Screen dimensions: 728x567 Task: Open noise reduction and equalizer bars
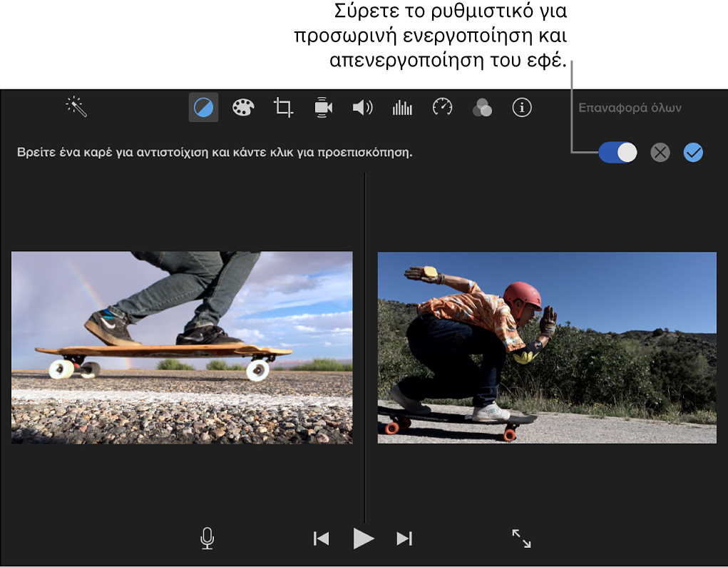coord(402,108)
